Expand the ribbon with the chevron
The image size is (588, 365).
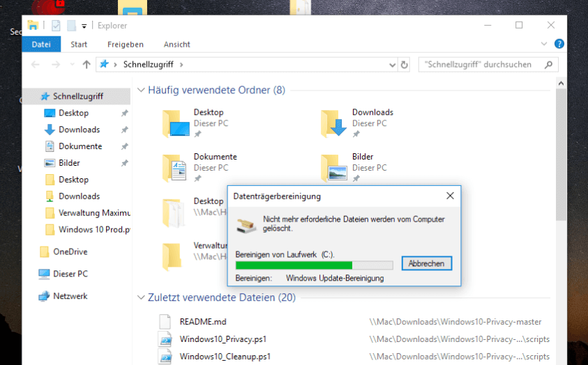(x=544, y=44)
